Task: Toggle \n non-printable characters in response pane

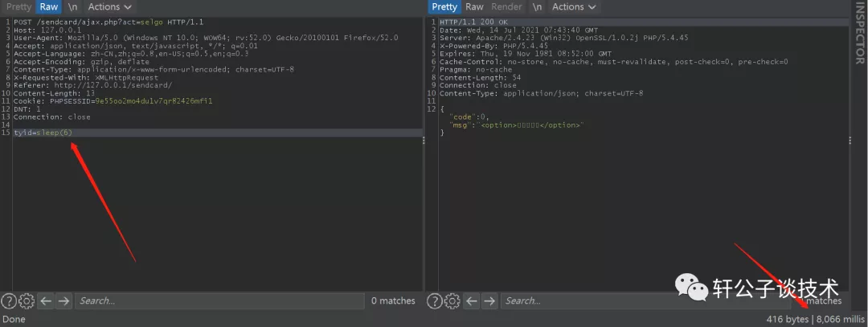Action: point(536,7)
